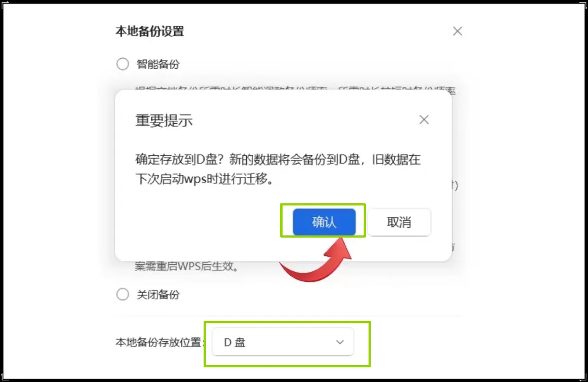Click the 关闭备份 option label
Viewport: 588px width, 382px height.
pyautogui.click(x=158, y=295)
